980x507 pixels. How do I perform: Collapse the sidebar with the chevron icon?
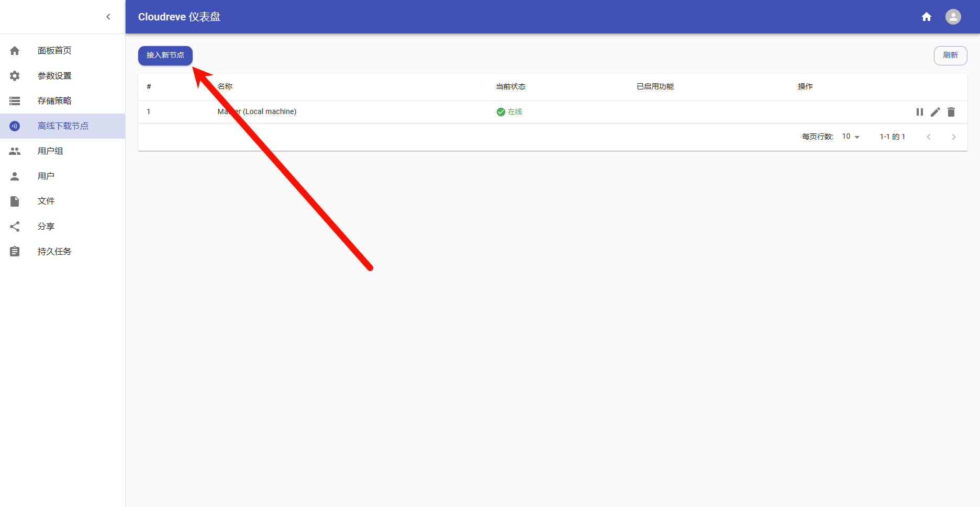point(108,17)
